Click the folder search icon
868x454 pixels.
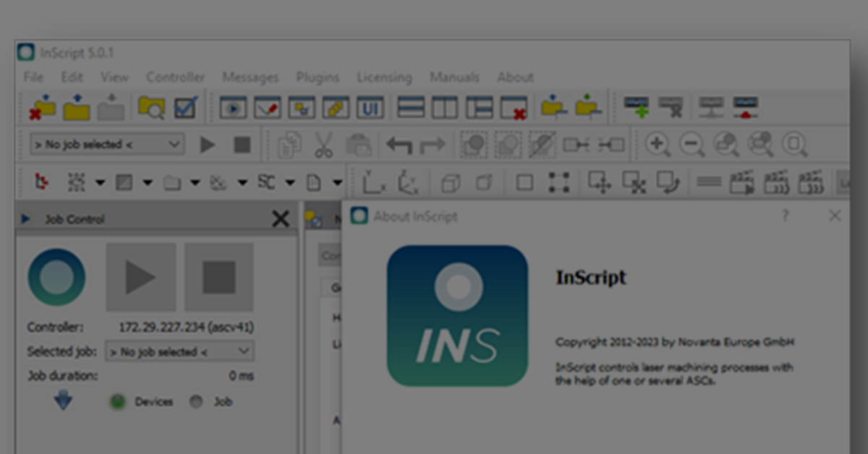(x=151, y=108)
